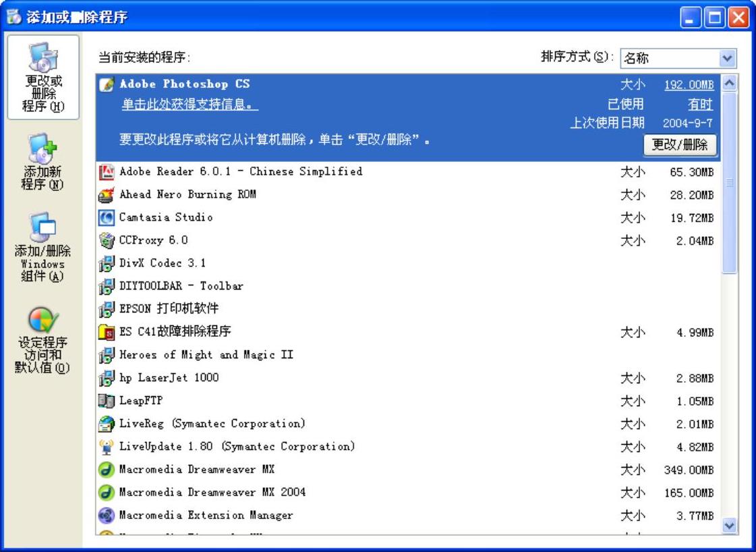Select the hp LaserJet 1000 entry
Screen dimensions: 756x552
point(408,378)
